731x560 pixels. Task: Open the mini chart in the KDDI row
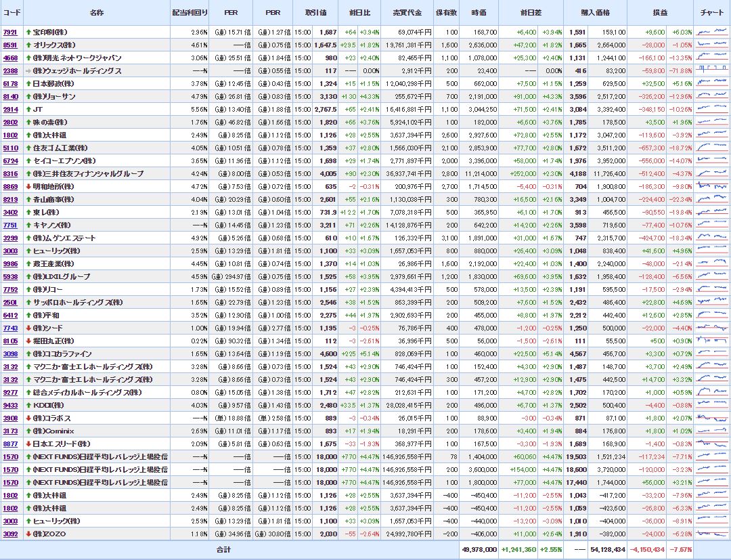(x=711, y=405)
